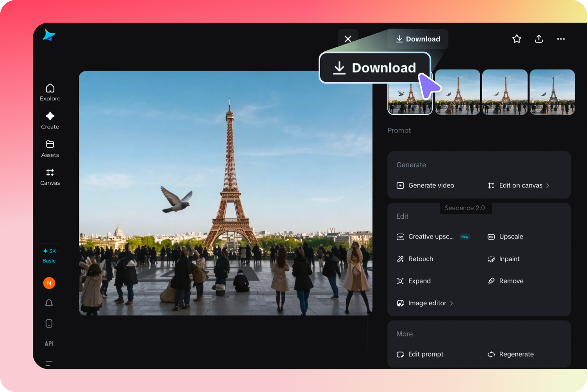Viewport: 588px width, 392px height.
Task: Regenerate the image
Action: 510,354
